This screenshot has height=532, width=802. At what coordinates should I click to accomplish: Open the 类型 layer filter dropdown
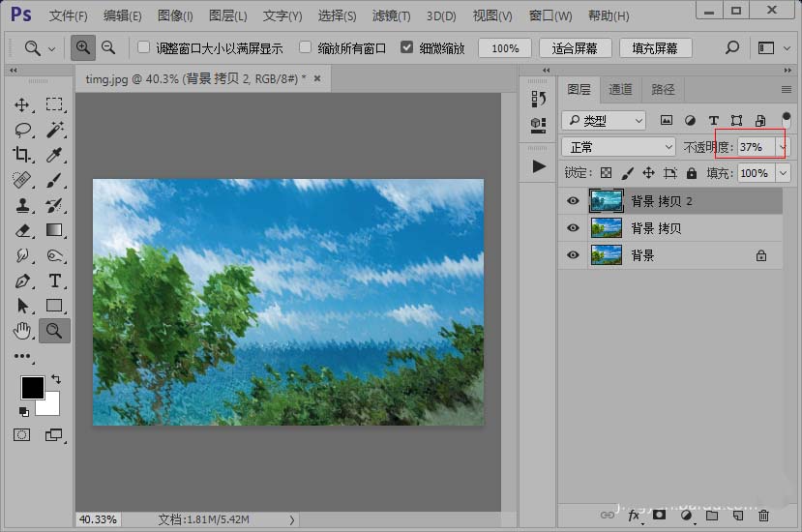[604, 121]
